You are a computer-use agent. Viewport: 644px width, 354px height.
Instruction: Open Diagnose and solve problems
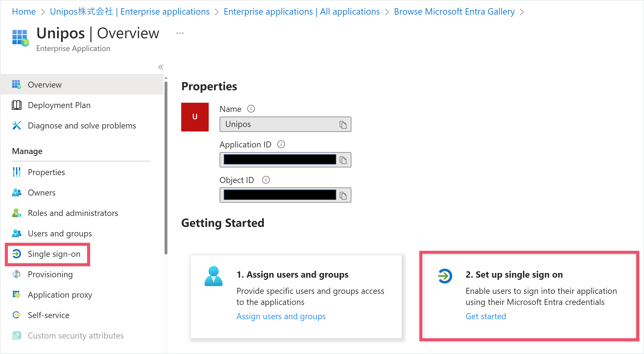pyautogui.click(x=82, y=125)
